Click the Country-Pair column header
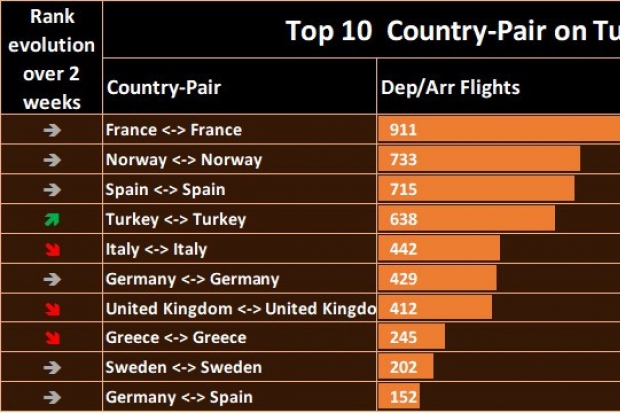Viewport: 620px width, 413px height. click(x=163, y=87)
